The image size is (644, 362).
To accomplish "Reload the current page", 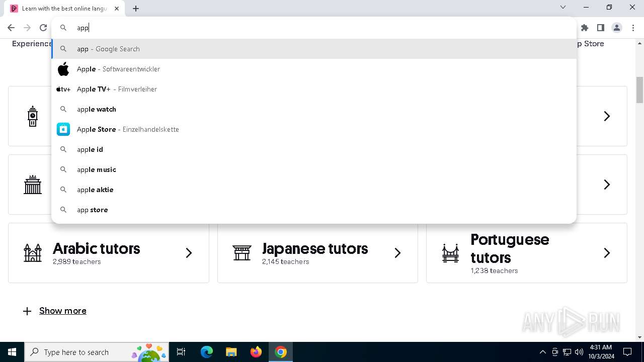I will tap(43, 28).
